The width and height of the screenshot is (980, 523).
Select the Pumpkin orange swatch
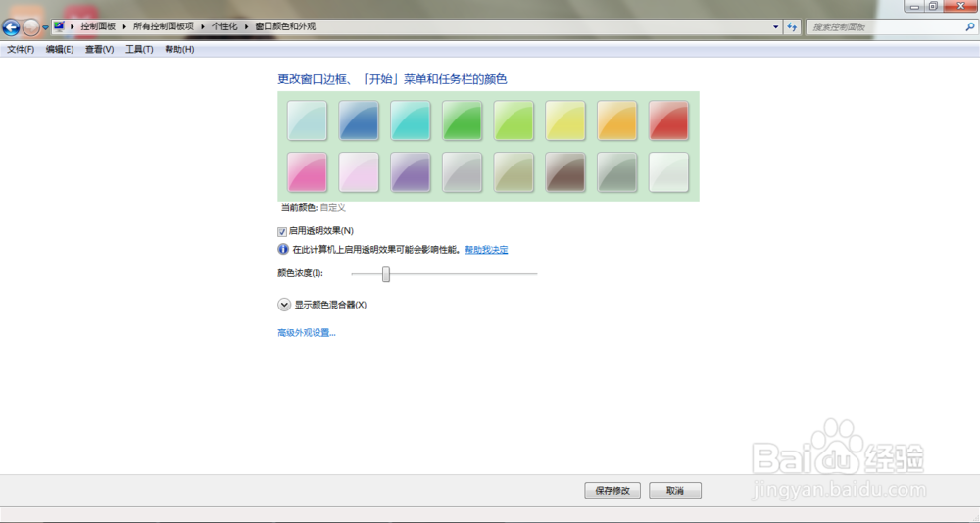pos(616,120)
